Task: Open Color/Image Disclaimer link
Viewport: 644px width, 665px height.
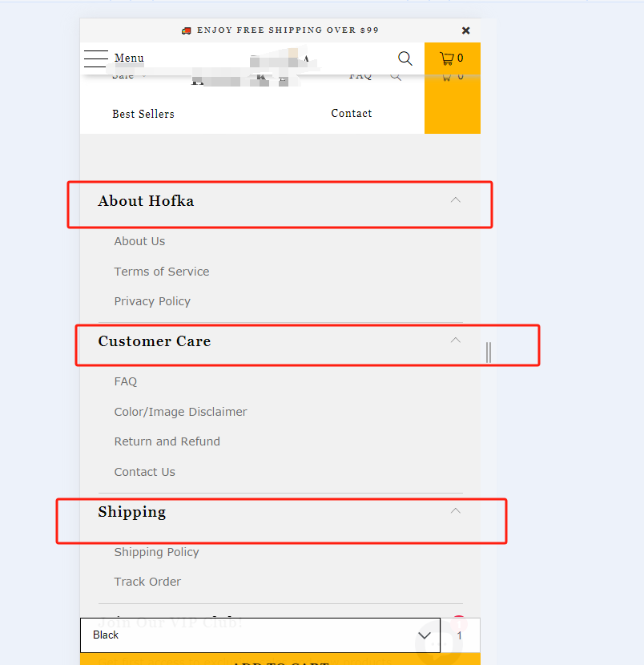Action: tap(180, 412)
